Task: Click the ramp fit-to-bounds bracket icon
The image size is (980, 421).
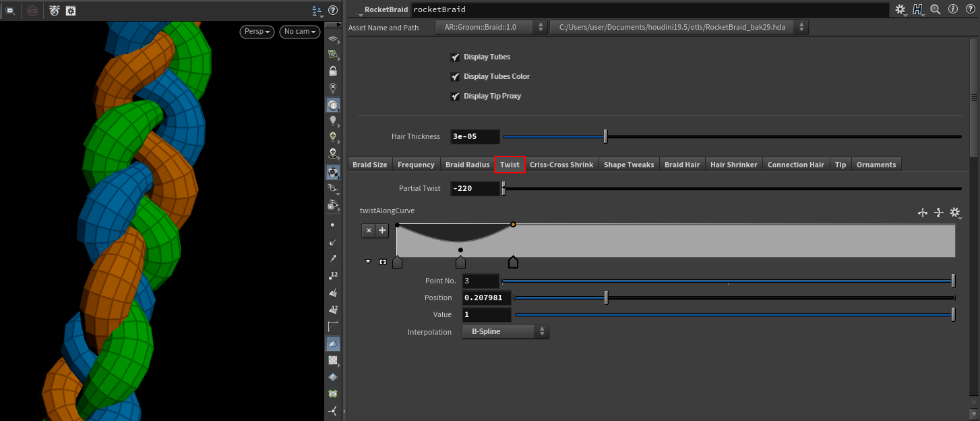Action: coord(383,261)
